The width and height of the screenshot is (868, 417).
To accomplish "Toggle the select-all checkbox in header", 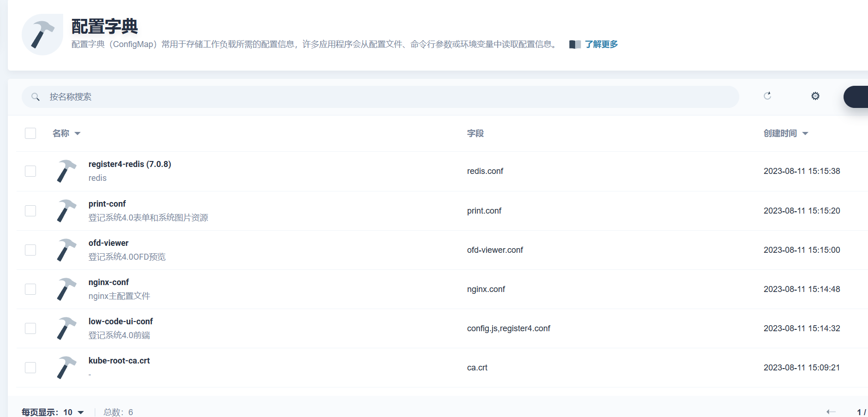I will 30,133.
